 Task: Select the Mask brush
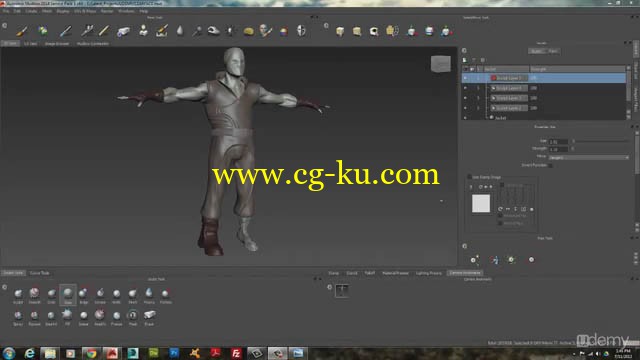133,317
